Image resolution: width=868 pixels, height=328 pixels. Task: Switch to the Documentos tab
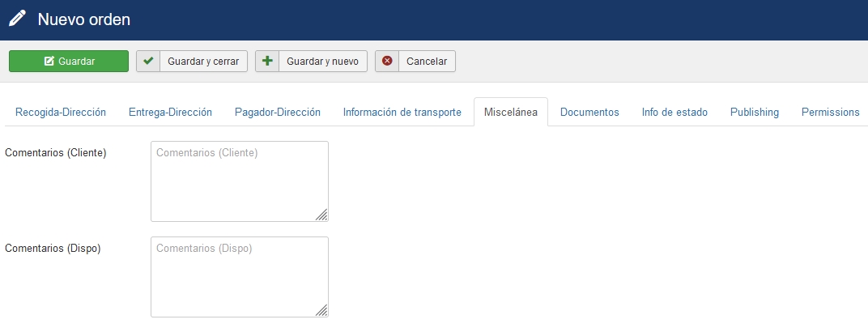coord(589,113)
